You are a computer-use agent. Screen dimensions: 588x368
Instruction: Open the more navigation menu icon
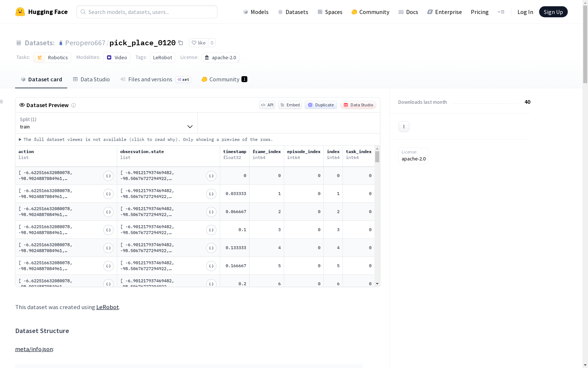(501, 12)
